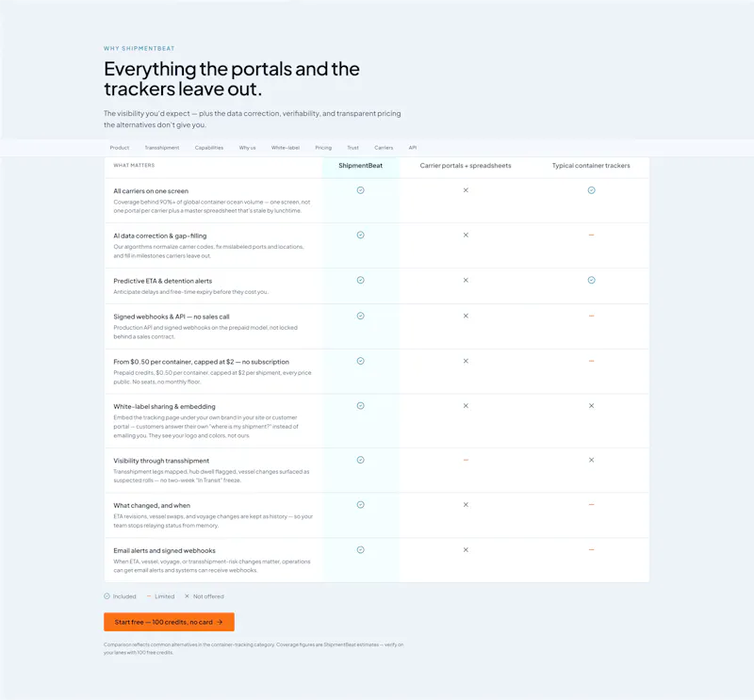Click Start free — 100 credits button
Screen dimensions: 754x700
169,622
